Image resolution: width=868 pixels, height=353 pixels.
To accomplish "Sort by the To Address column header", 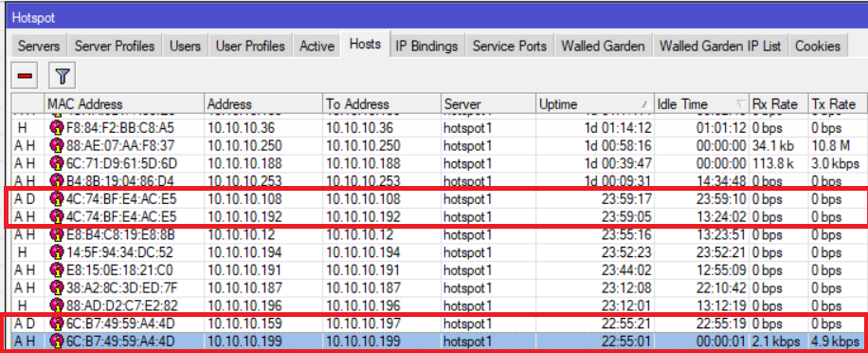I will [382, 104].
